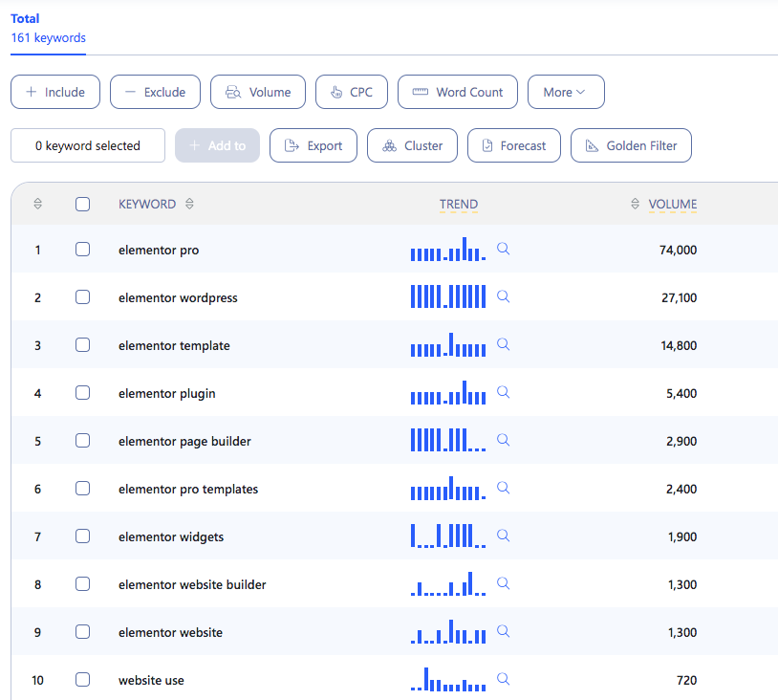Open trend search for elementor pro
The height and width of the screenshot is (700, 778).
point(503,249)
